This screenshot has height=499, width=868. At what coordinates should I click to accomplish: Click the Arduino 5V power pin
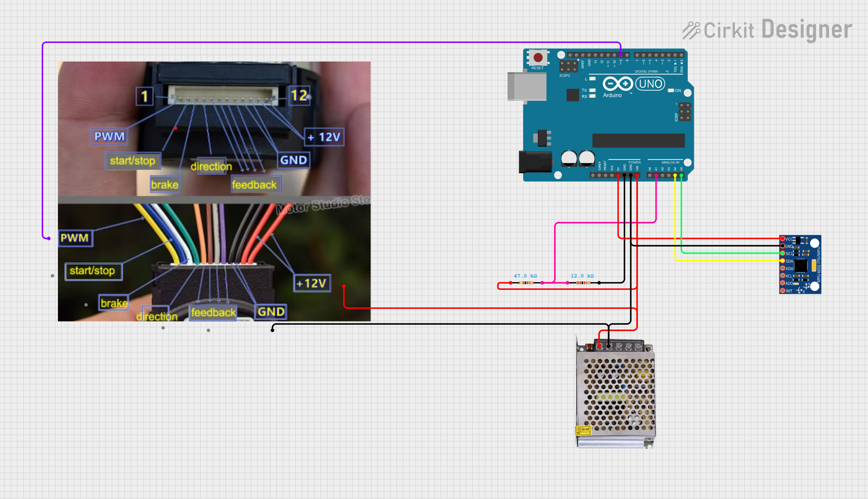point(618,175)
